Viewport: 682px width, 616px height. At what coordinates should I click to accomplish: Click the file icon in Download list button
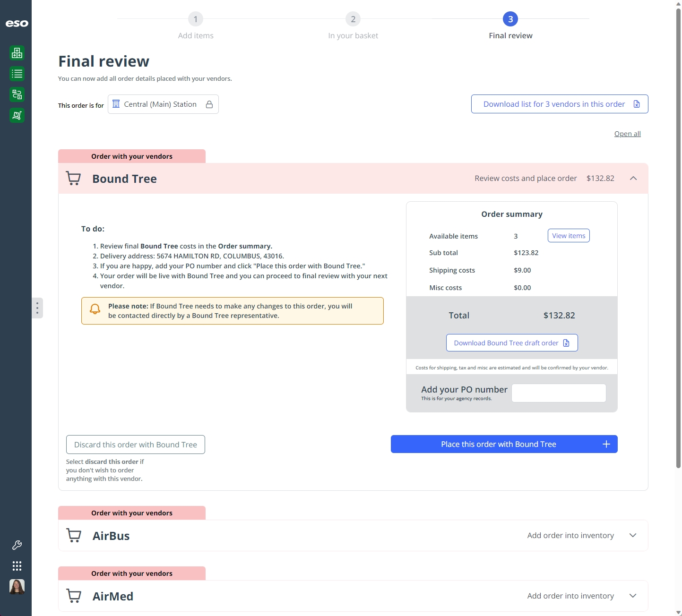pyautogui.click(x=637, y=104)
